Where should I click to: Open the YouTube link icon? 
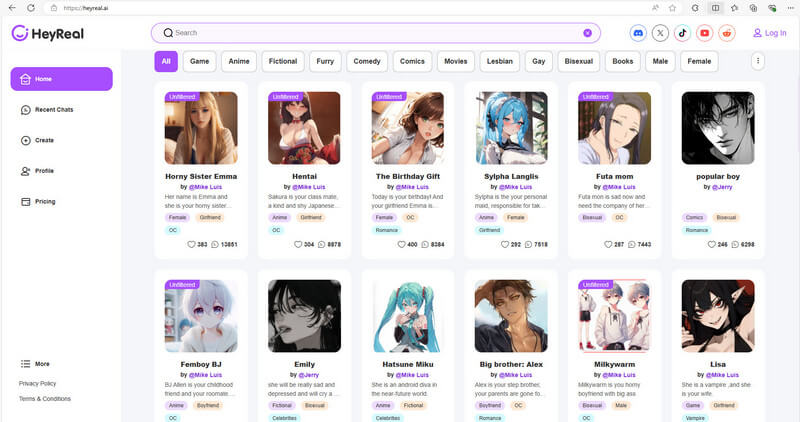click(705, 33)
